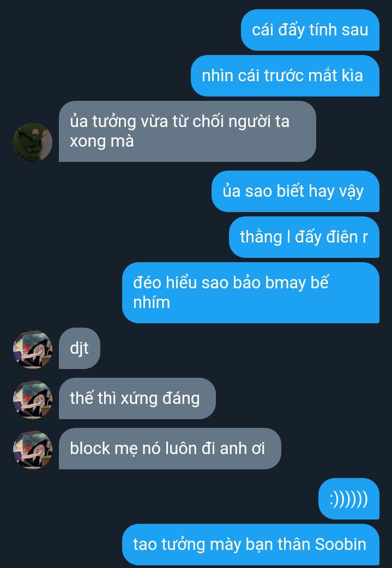Select the message mentioning 'bmay bế nhím'
The height and width of the screenshot is (568, 392).
(x=251, y=292)
